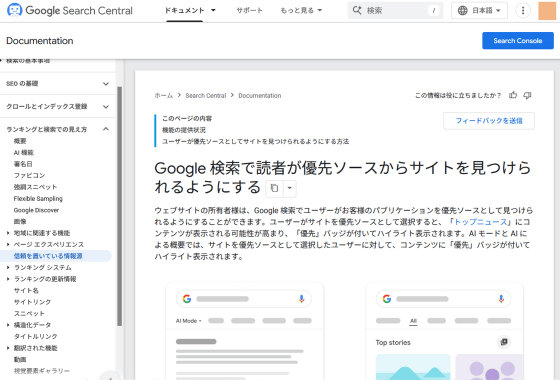Expand the ランキングの更新情報 tree item
Screen dimensions: 560x380
8,279
